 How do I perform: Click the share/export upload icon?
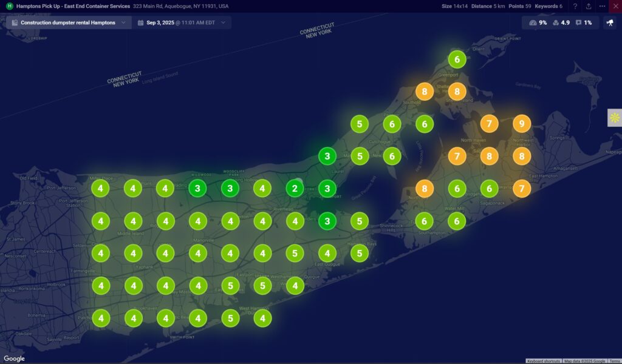(x=589, y=6)
